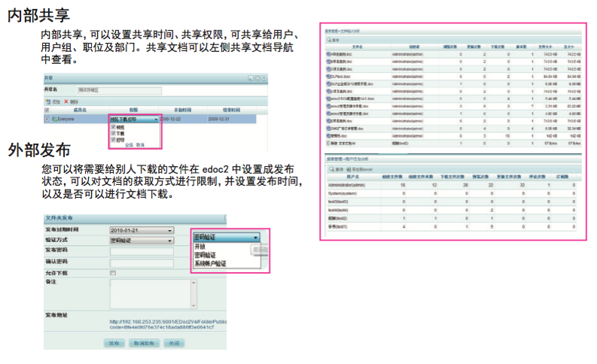Click the 添加 (add) icon in share toolbar
Viewport: 597px width, 364px height.
[47, 101]
